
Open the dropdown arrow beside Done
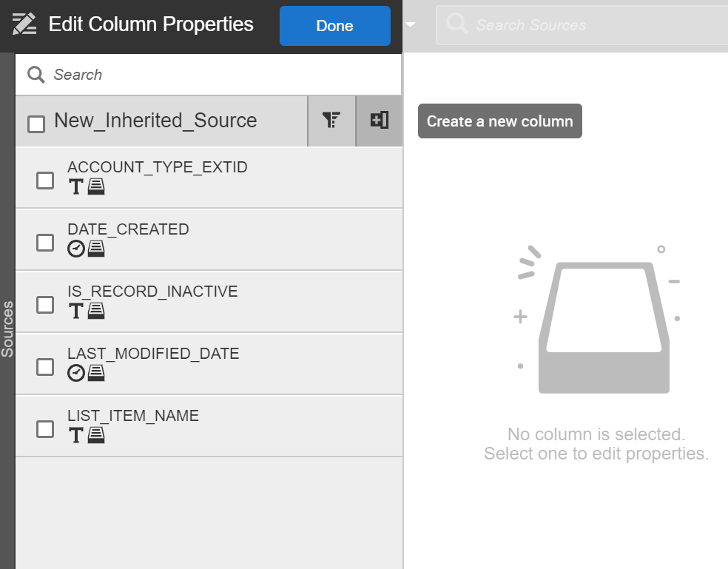[x=411, y=25]
